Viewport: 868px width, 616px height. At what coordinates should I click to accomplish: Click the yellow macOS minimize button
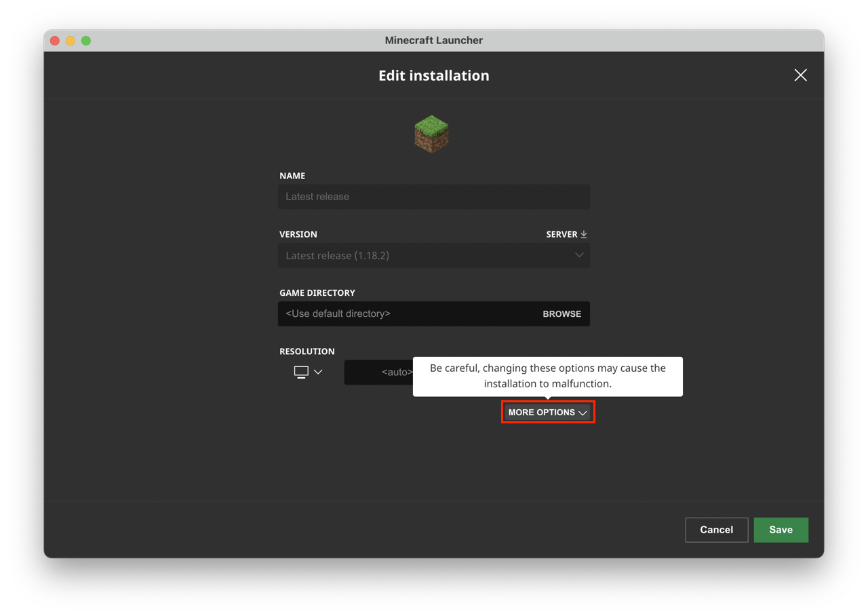coord(71,41)
